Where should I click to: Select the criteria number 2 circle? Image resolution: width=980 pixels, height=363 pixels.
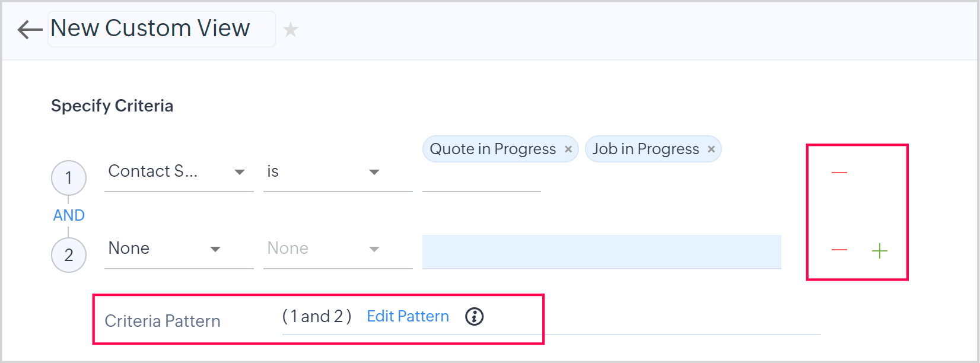coord(69,255)
